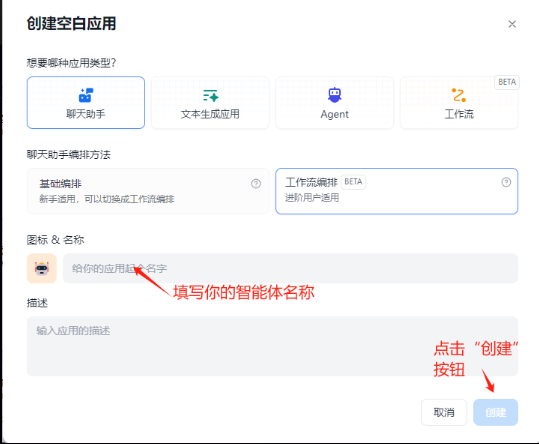Click BETA tag beside 工作流编排
539x444 pixels.
point(353,182)
